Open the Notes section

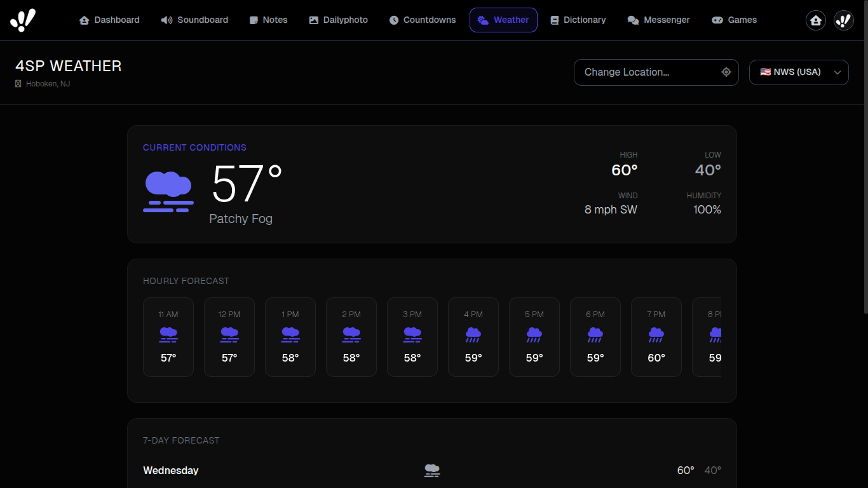tap(268, 20)
